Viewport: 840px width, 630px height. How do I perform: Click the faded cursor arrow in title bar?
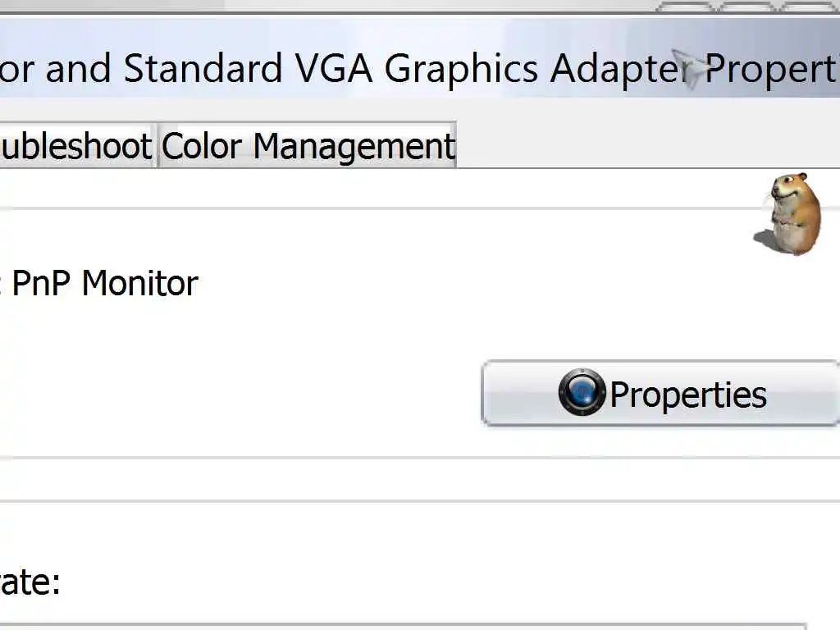pos(686,69)
